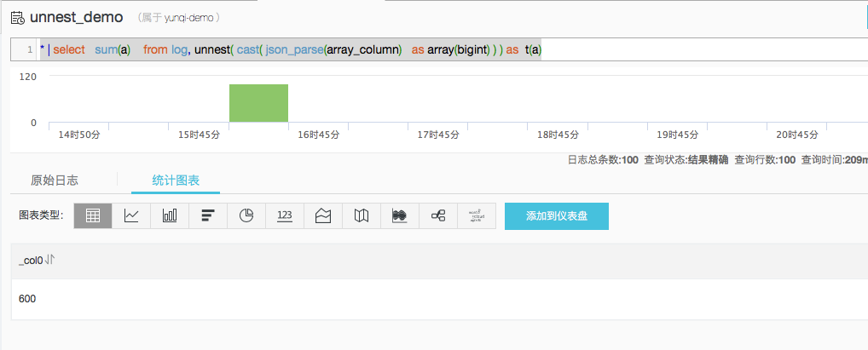Image resolution: width=868 pixels, height=350 pixels.
Task: Click the 19时45分 time axis label
Action: click(x=678, y=135)
